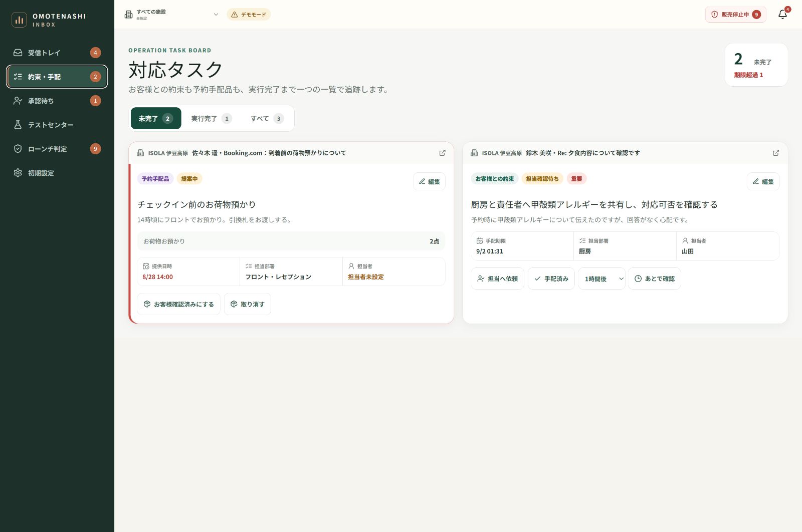This screenshot has height=532, width=802.
Task: Click the building icon in the facility selector
Action: click(129, 15)
